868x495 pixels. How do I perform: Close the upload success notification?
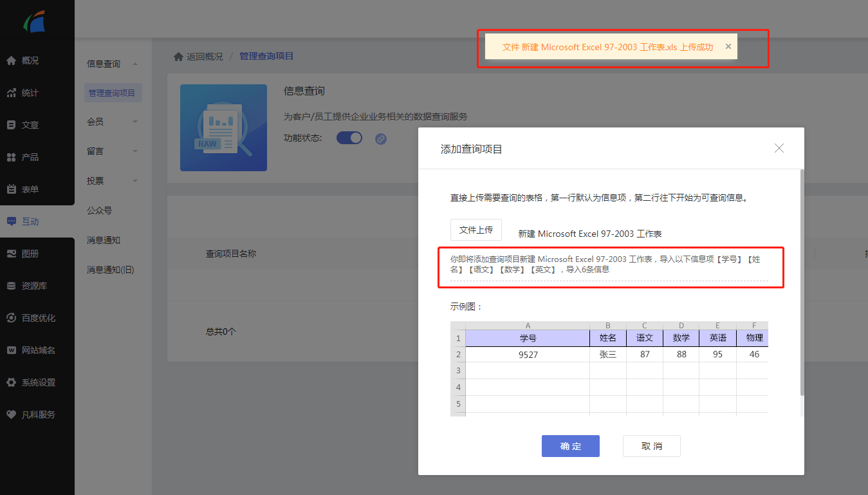tap(728, 46)
